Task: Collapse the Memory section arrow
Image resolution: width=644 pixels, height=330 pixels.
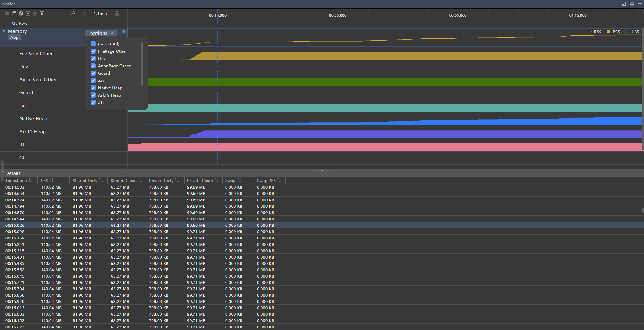Action: tap(4, 31)
